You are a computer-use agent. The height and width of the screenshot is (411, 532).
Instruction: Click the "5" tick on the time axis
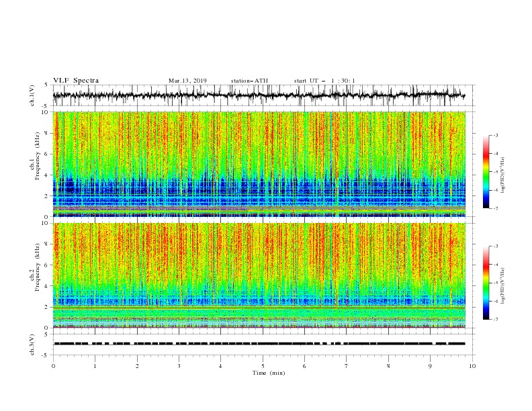[x=263, y=366]
